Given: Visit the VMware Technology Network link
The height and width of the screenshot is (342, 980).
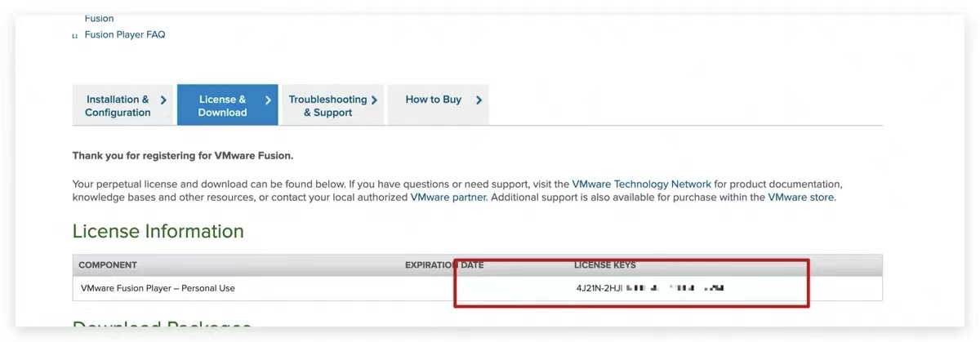Looking at the screenshot, I should [642, 184].
